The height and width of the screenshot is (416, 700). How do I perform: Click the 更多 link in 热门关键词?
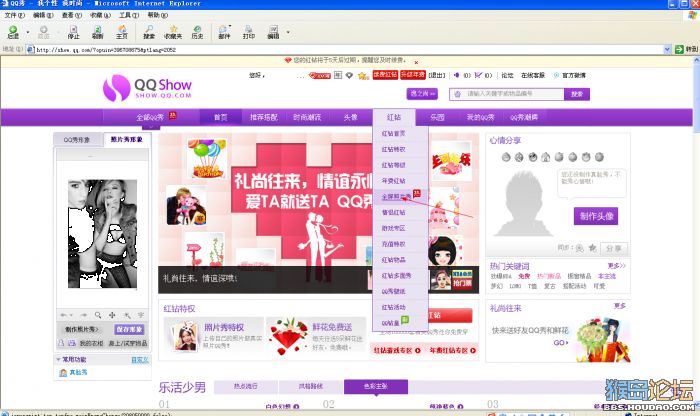pyautogui.click(x=617, y=266)
